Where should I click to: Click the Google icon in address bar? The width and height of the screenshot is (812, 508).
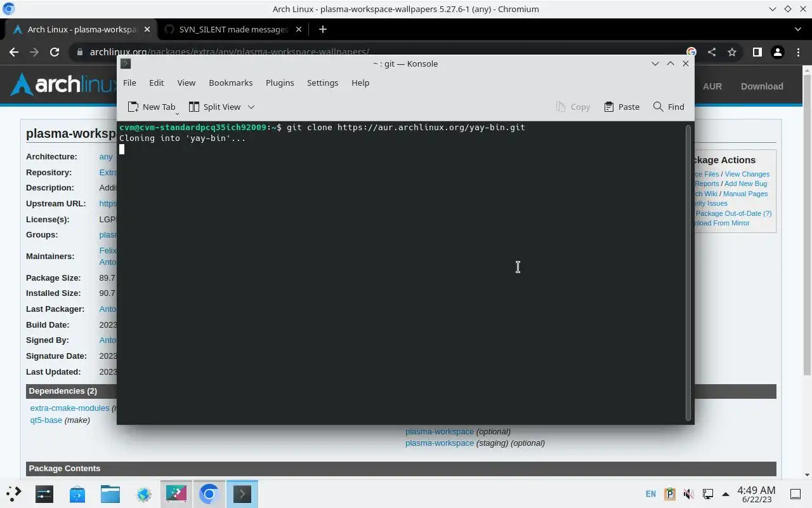[691, 52]
